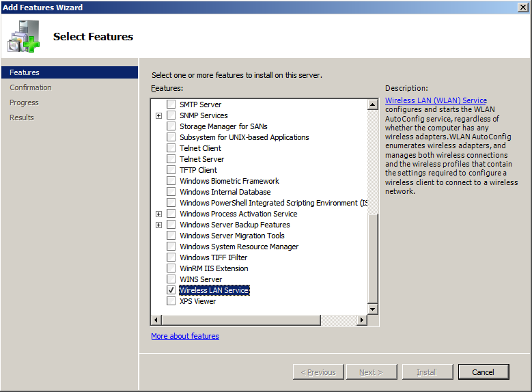Open the More about features link

[185, 336]
